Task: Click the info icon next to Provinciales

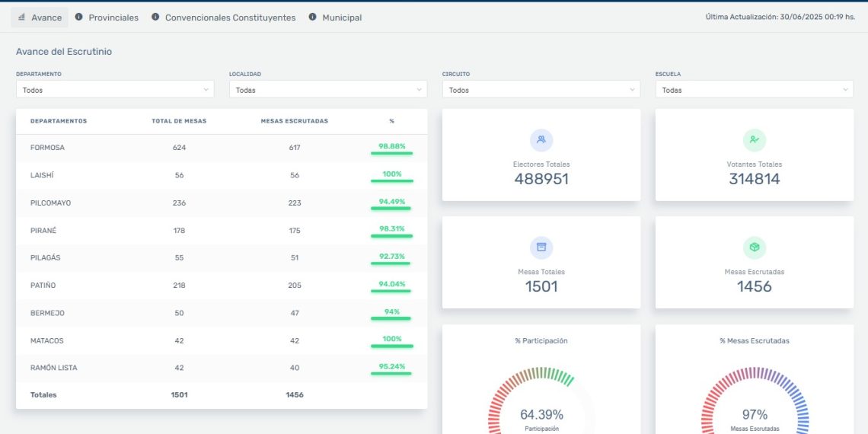Action: point(79,17)
